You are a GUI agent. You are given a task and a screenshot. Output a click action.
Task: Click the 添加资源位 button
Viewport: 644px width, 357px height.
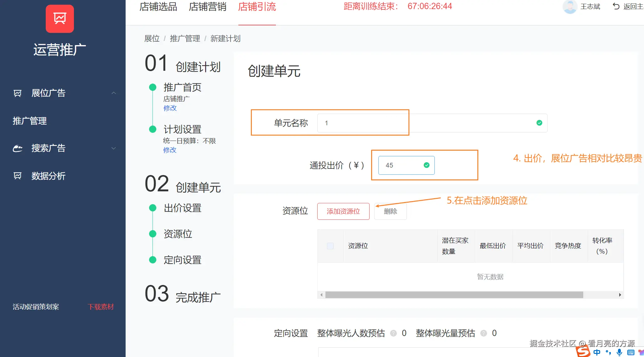click(x=343, y=211)
